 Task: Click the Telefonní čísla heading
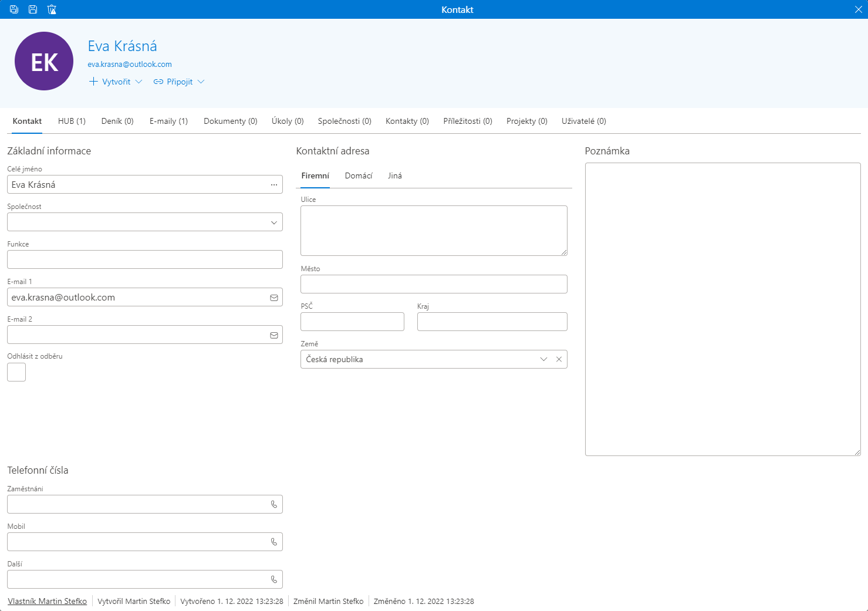(38, 470)
